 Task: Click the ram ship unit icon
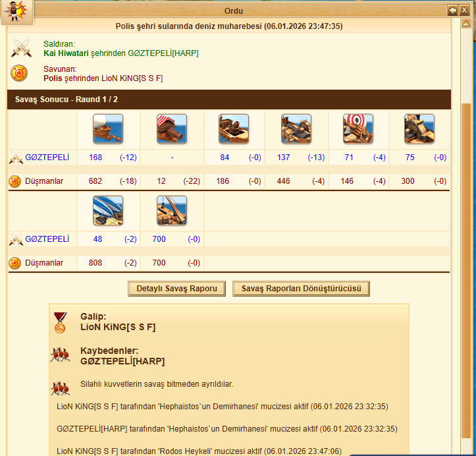(108, 128)
